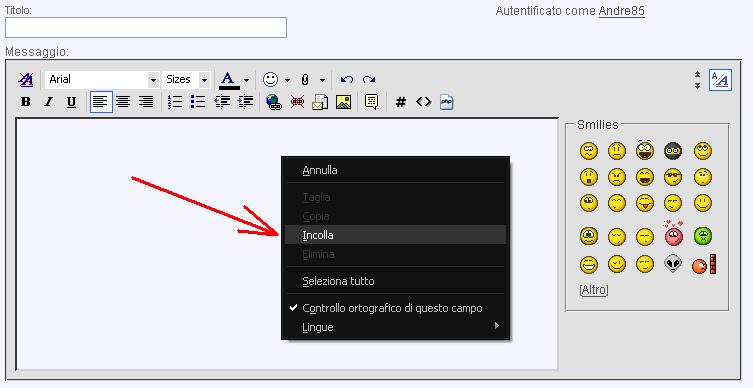Click the smiley face toolbar icon
This screenshot has width=753, height=388.
pyautogui.click(x=270, y=79)
